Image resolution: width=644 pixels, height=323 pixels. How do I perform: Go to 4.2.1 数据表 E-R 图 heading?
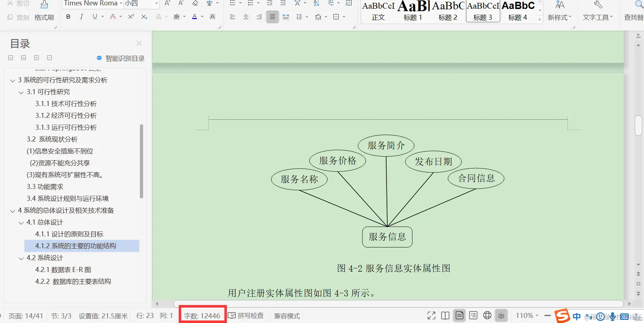63,270
